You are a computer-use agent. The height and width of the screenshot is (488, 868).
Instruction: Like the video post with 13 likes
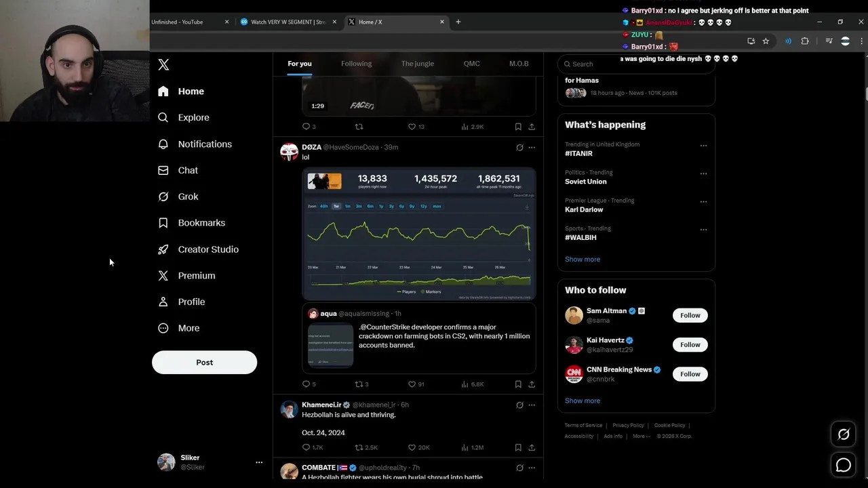(416, 127)
